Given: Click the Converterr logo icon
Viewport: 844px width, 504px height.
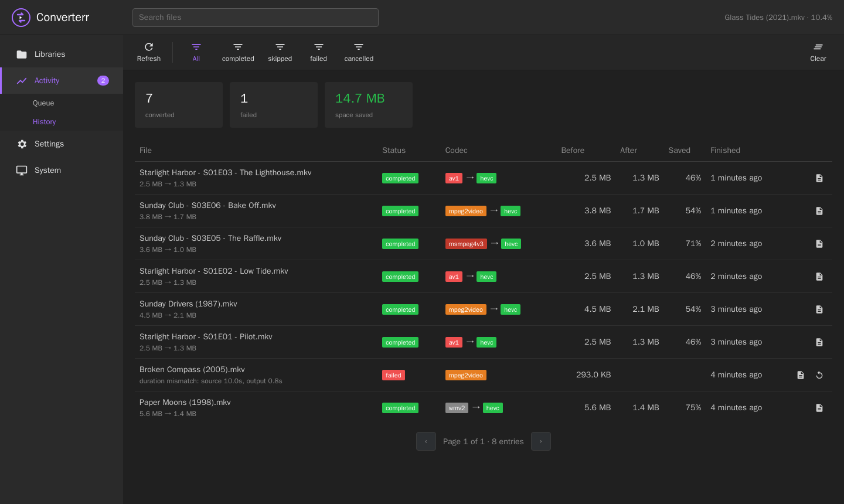Looking at the screenshot, I should coord(21,18).
